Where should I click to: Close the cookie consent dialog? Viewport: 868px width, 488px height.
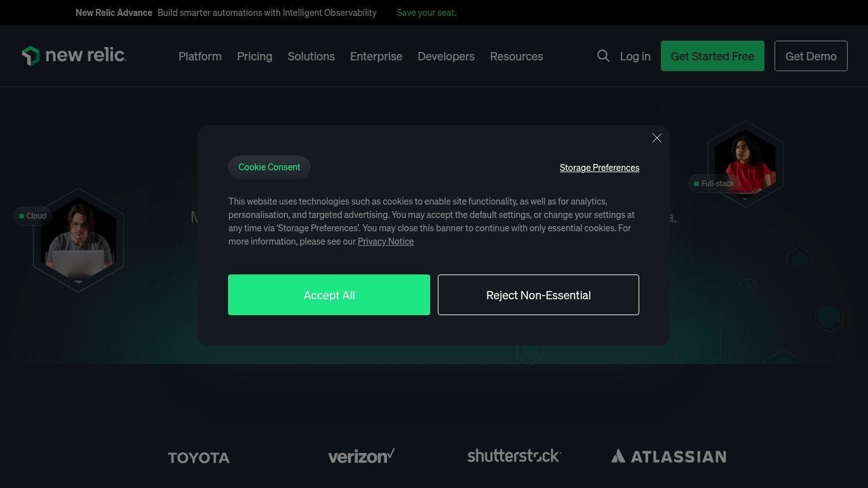(x=657, y=138)
